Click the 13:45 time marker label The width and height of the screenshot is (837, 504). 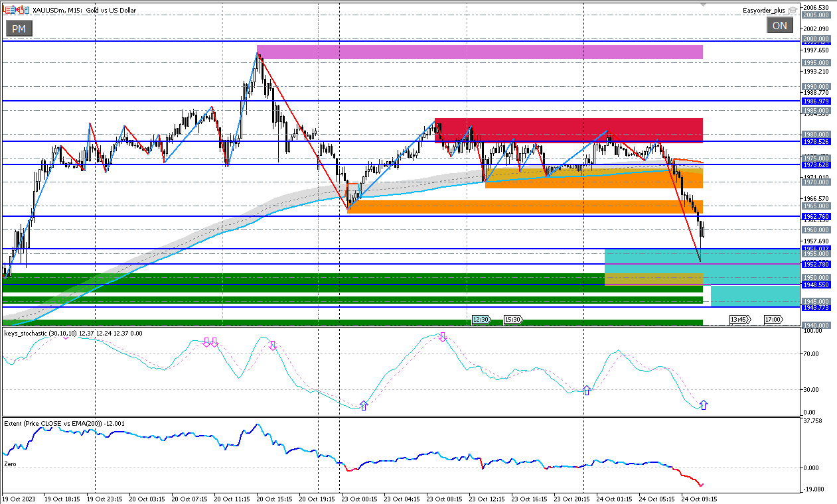pos(739,320)
